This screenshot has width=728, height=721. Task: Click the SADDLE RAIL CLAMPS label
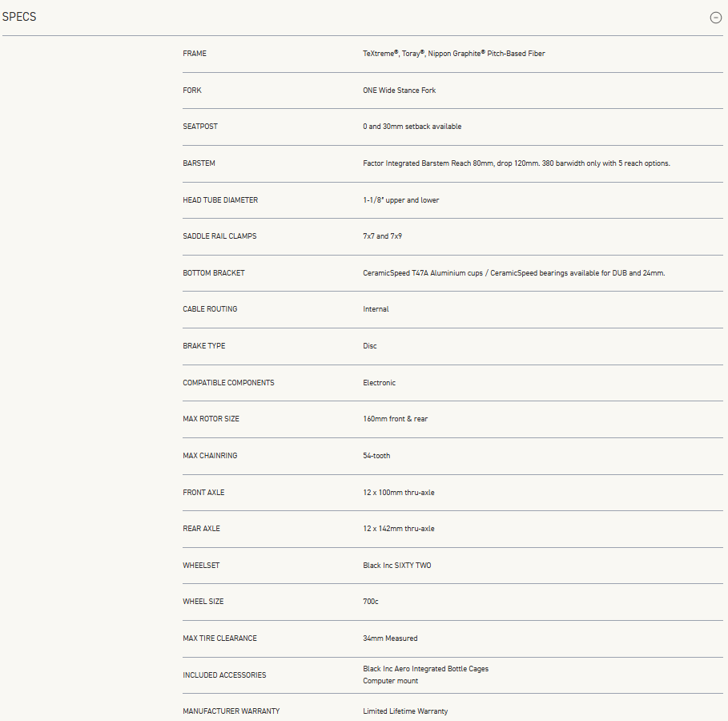[219, 236]
